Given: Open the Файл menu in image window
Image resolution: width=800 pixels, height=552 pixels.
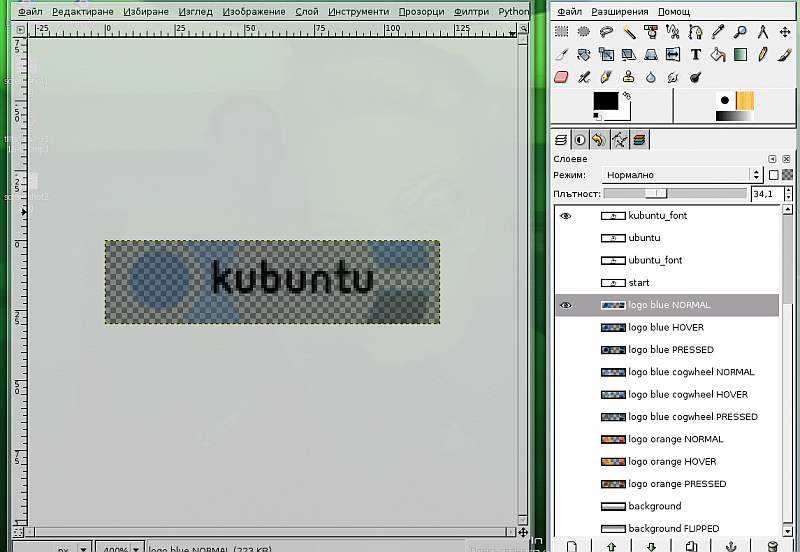Looking at the screenshot, I should click(30, 11).
